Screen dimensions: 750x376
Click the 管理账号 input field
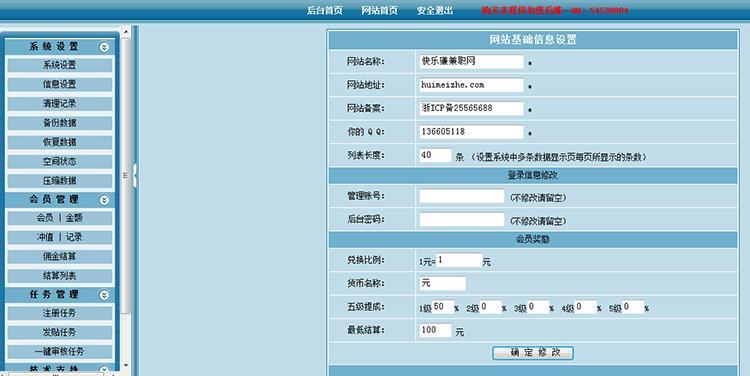tap(462, 196)
